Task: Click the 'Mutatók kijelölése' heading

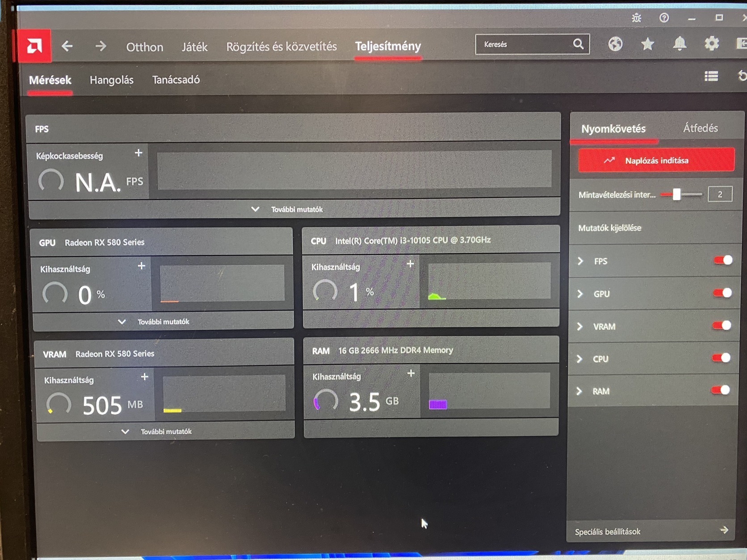Action: (609, 228)
